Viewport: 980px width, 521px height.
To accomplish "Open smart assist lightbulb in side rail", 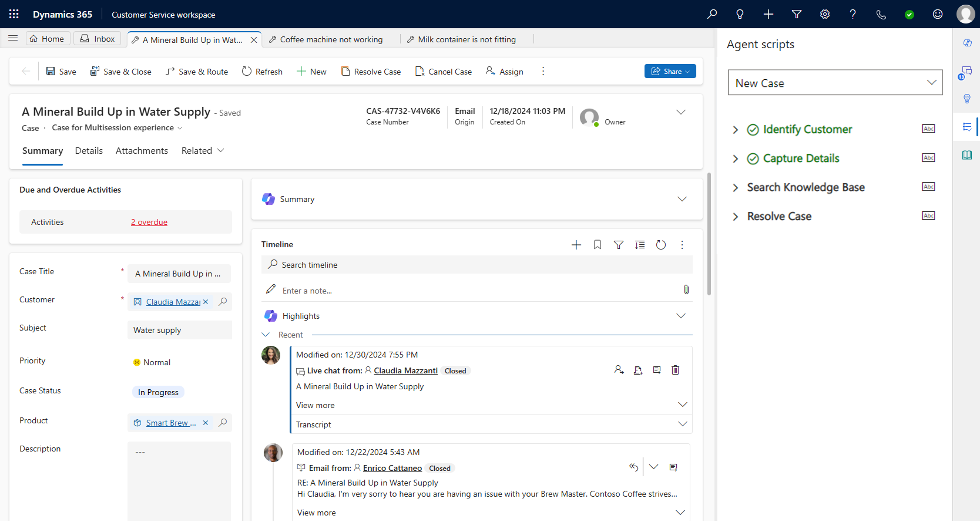I will click(x=967, y=99).
